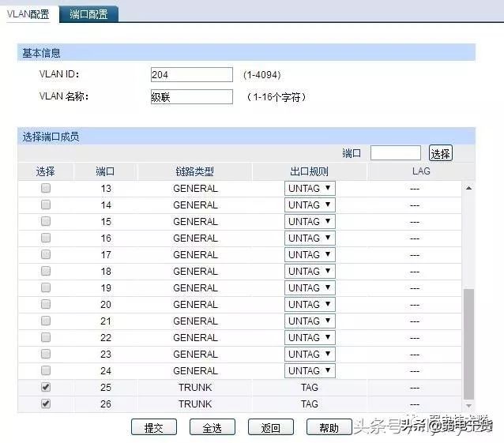Screen dimensions: 504x443
Task: Check the checkbox for port 20
Action: point(46,304)
